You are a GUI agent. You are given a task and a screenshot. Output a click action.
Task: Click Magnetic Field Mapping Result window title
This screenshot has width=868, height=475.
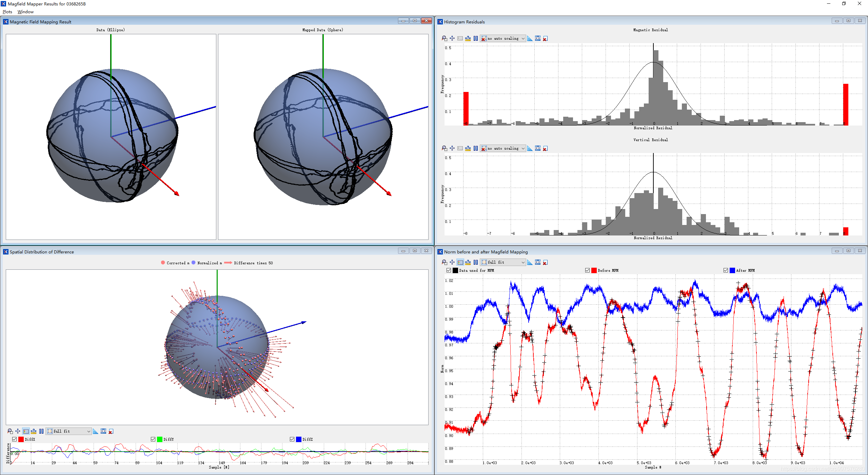(40, 22)
